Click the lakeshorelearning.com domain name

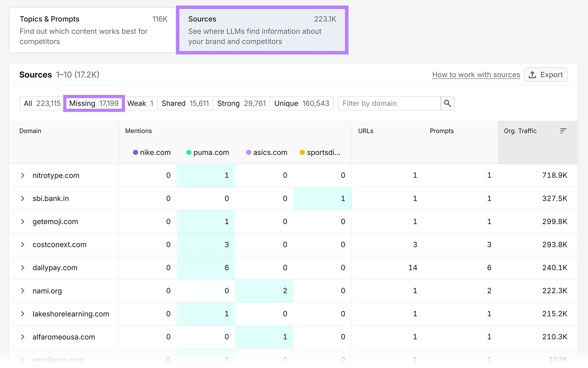click(71, 314)
